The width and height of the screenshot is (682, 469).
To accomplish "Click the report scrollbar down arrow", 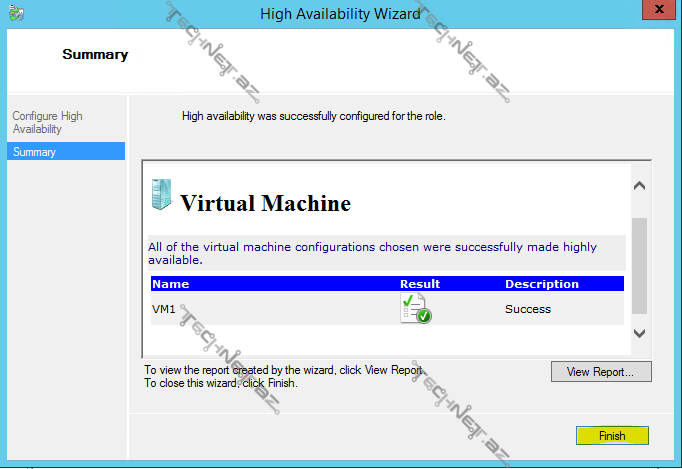I will (x=640, y=333).
